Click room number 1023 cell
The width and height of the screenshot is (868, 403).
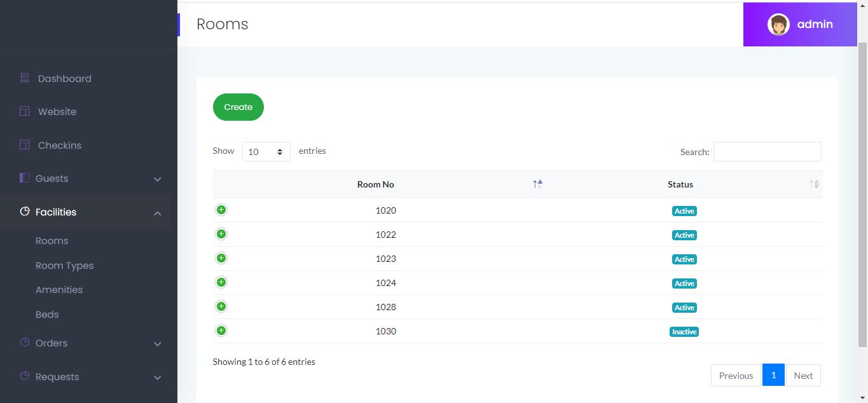(x=386, y=259)
